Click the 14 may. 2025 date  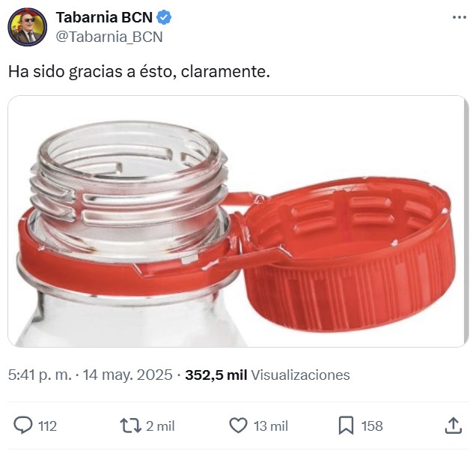point(127,375)
